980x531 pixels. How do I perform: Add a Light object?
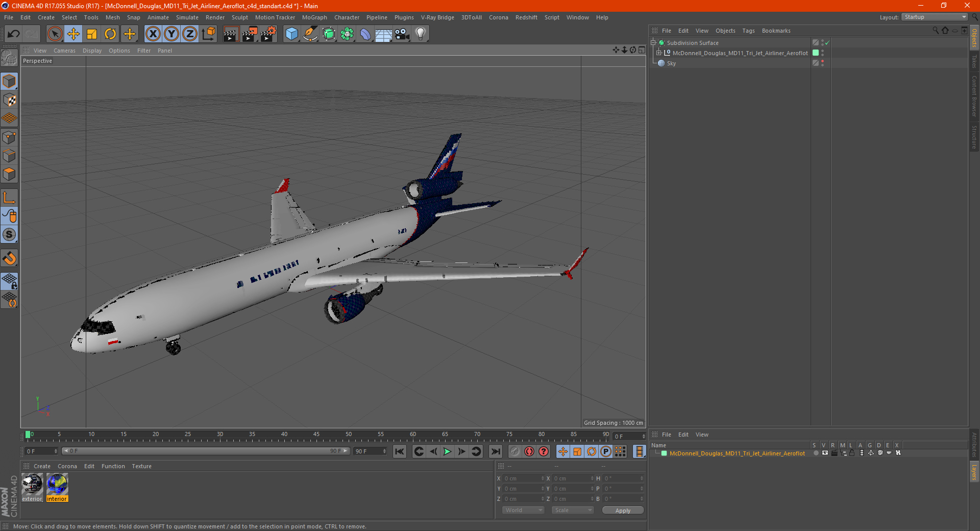point(421,34)
